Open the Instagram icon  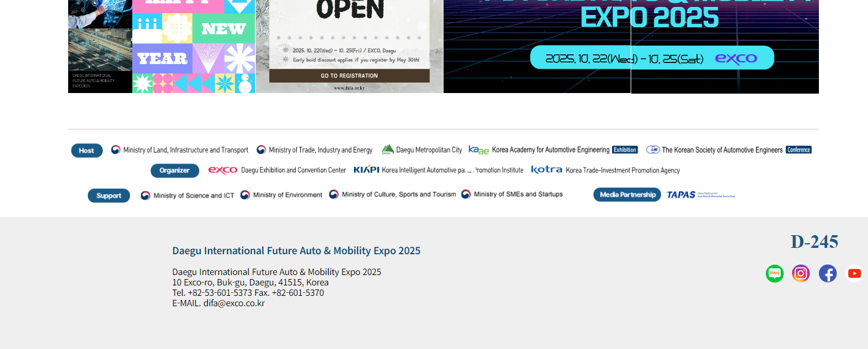click(801, 273)
